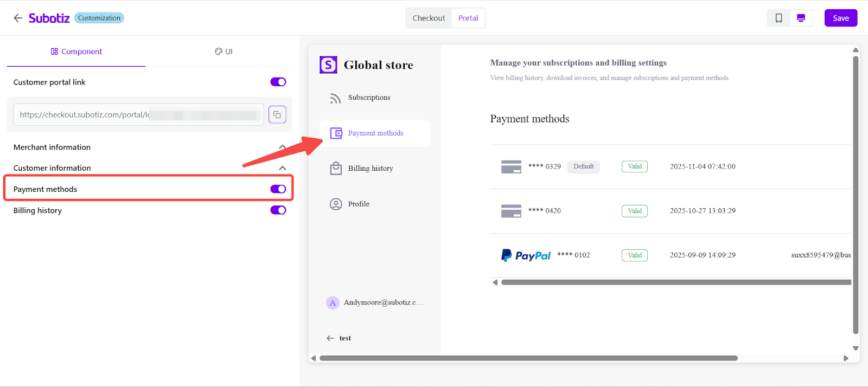Click the user avatar for Andymoore
The image size is (868, 387).
tap(333, 302)
